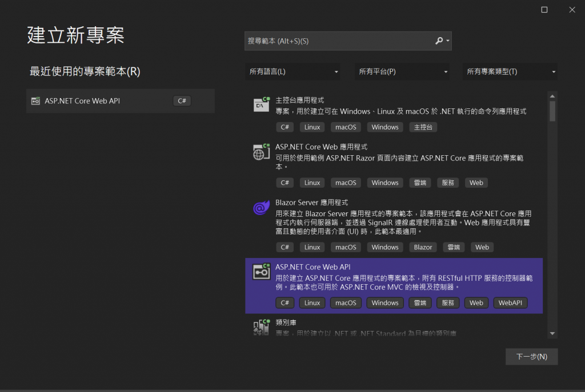The width and height of the screenshot is (585, 392).
Task: Click 服務 tag in ASP.NET Core Web 應用程式
Action: pyautogui.click(x=448, y=183)
